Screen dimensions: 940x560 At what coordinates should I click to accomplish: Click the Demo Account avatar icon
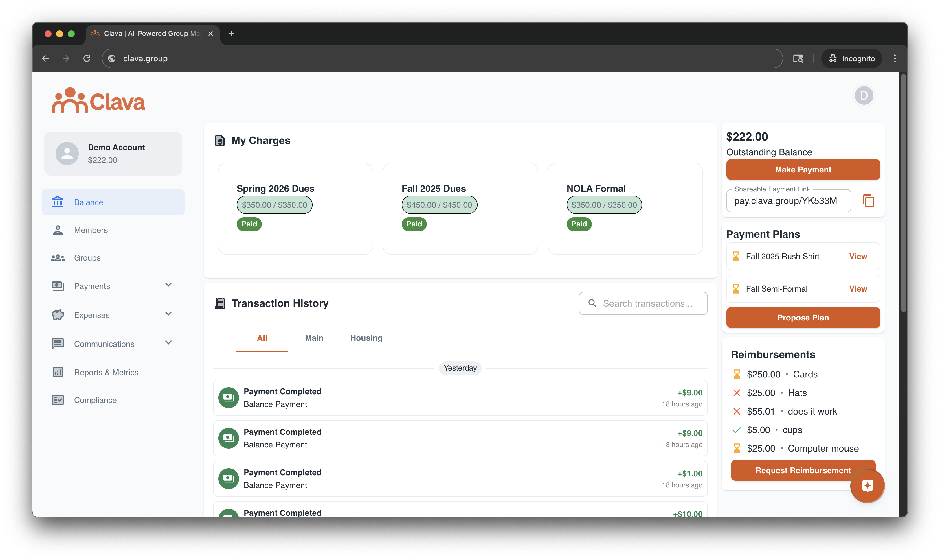pyautogui.click(x=67, y=153)
